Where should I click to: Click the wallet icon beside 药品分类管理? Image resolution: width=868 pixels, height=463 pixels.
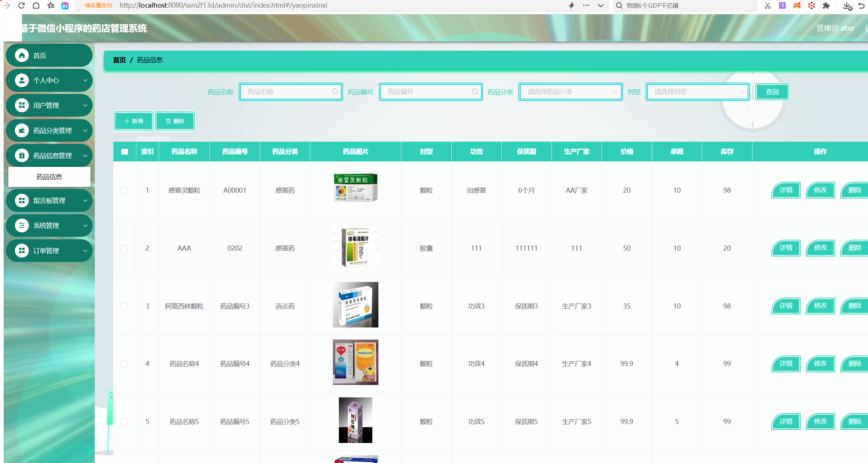(22, 130)
